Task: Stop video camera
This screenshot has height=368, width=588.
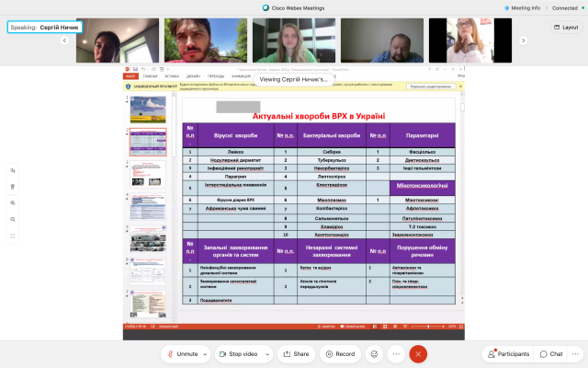Action: pyautogui.click(x=239, y=354)
